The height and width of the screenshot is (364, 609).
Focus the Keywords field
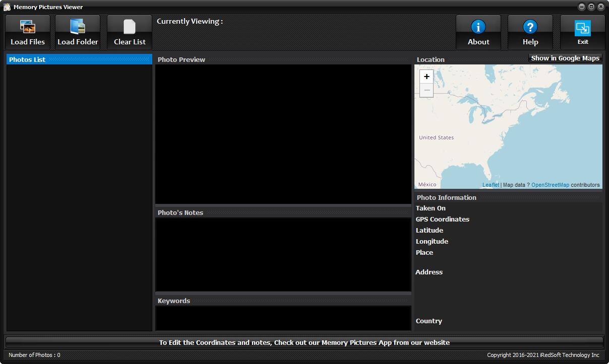pos(283,318)
